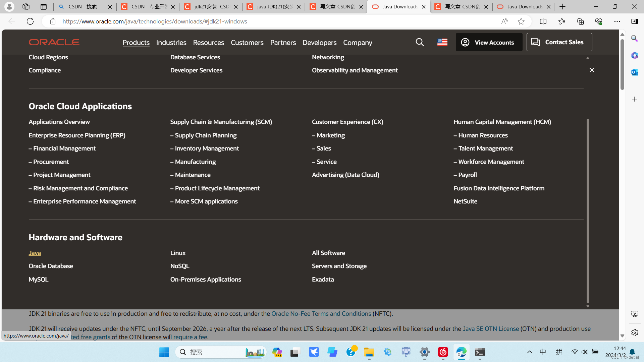Open the Java link under Hardware and Software

point(35,253)
